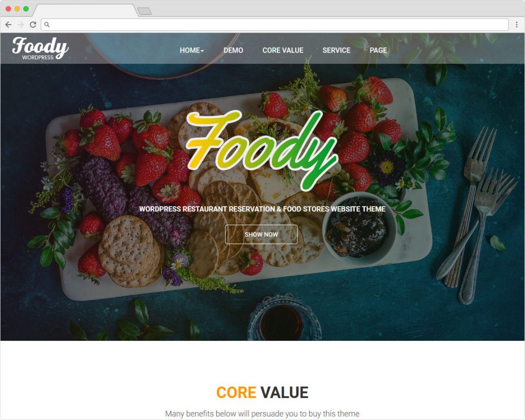Screen dimensions: 525x420
Task: Click the red close window dot
Action: 8,9
